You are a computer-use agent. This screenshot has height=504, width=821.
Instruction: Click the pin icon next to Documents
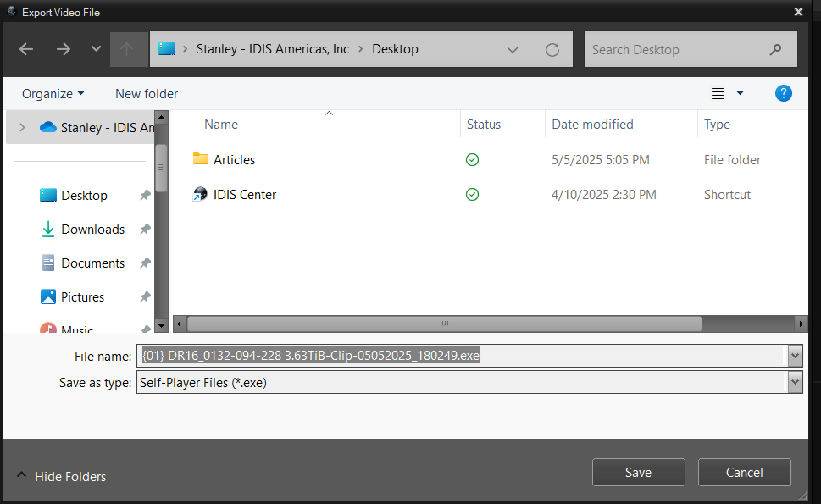click(x=145, y=263)
